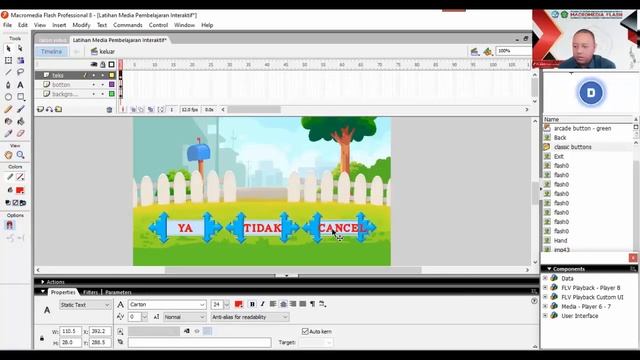Select the Ink Bottle tool

pos(8,121)
